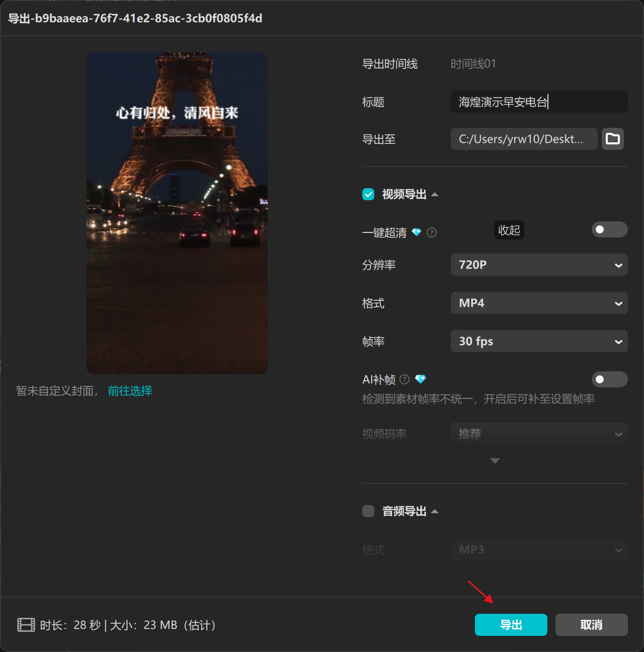Collapse the 视频导出 section chevron
Image resolution: width=644 pixels, height=652 pixels.
[x=436, y=194]
